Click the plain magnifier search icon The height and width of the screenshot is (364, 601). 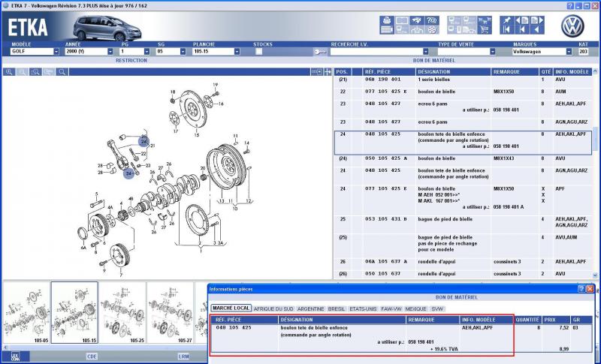(62, 72)
